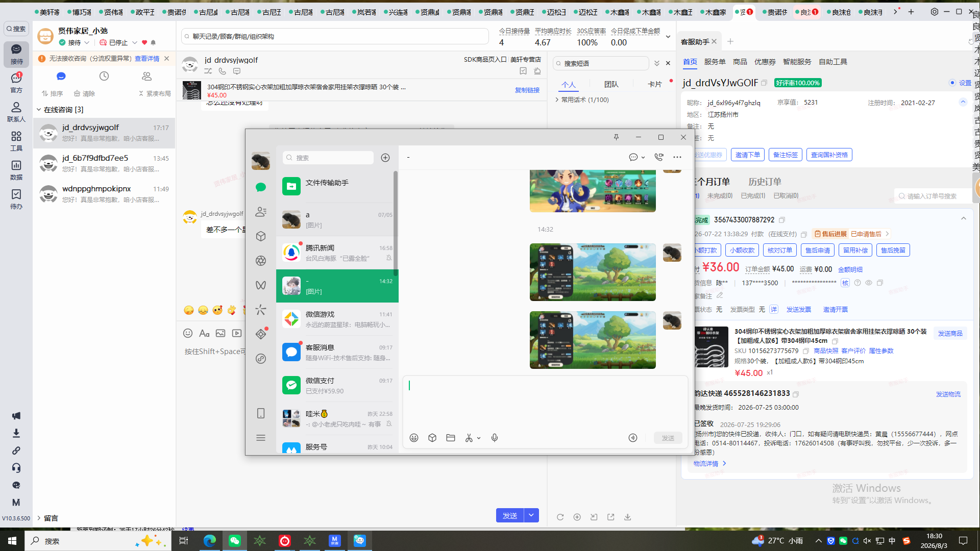Click the download icon in left sidebar

16,433
